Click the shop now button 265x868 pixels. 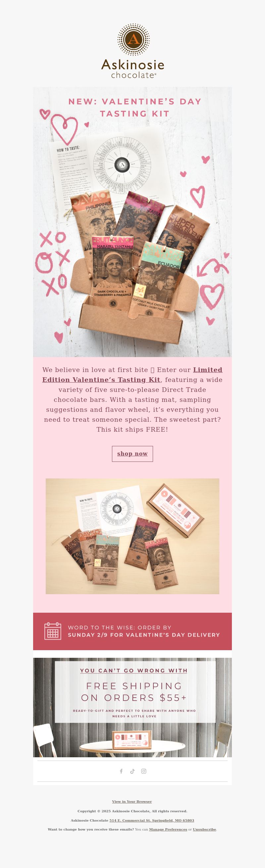tap(132, 454)
